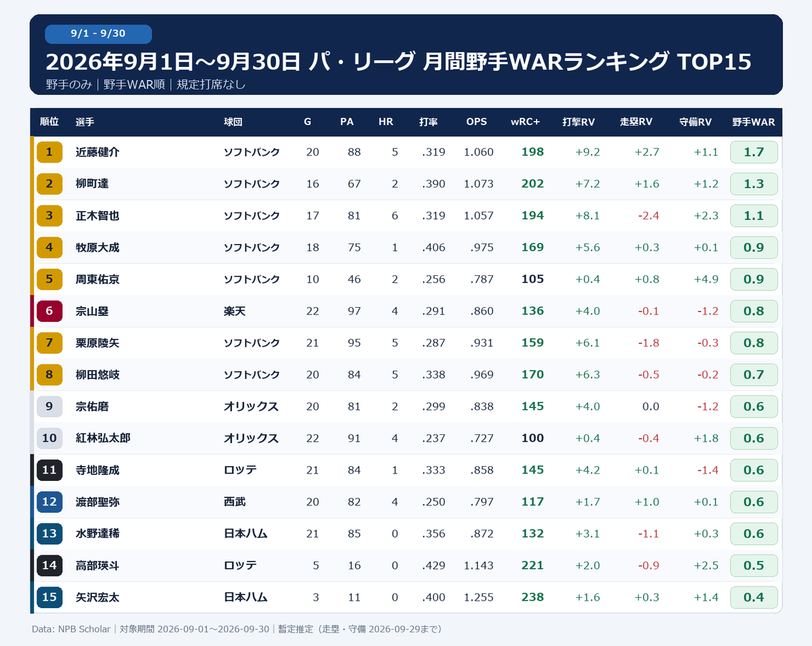Viewport: 812px width, 646px height.
Task: Click the batting RV value +9.2
Action: (x=587, y=152)
